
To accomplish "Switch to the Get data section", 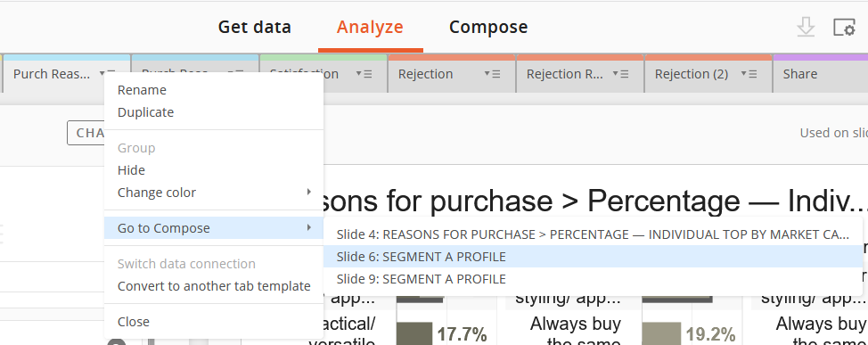I will (x=255, y=27).
